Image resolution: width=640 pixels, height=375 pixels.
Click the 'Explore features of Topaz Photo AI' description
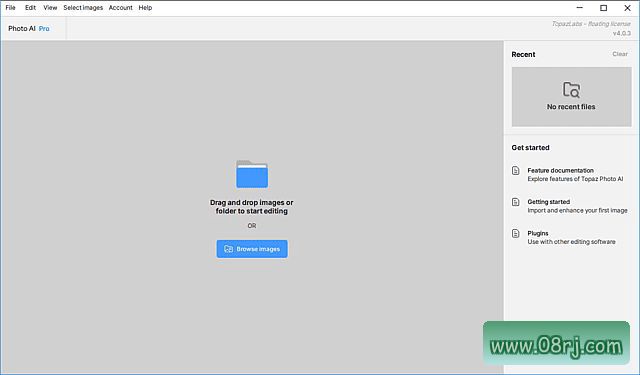pos(575,179)
